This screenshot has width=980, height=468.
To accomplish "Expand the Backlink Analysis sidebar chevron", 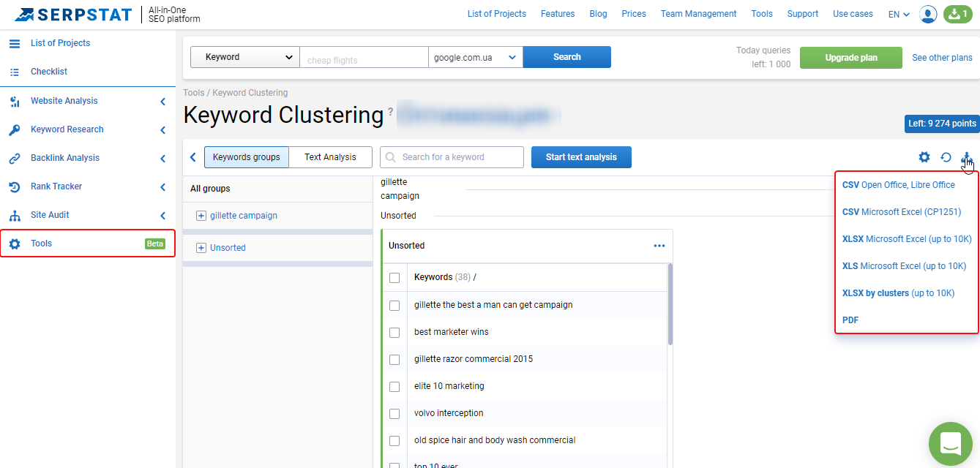I will pos(162,159).
